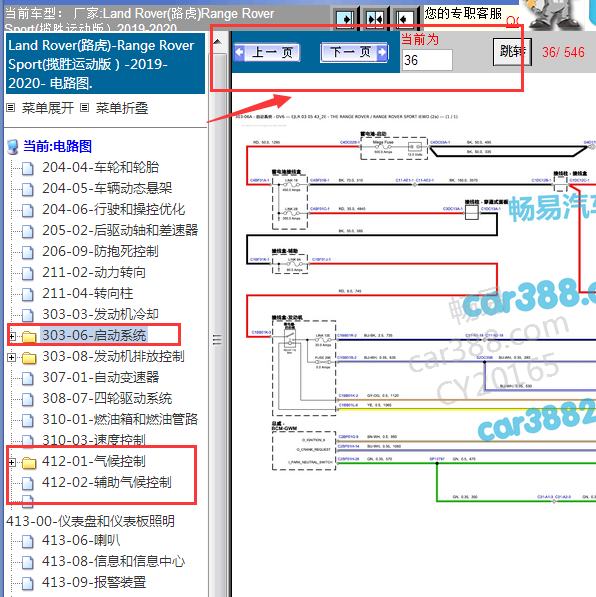Expand the 303-08-发动机排放控制 node

12,358
